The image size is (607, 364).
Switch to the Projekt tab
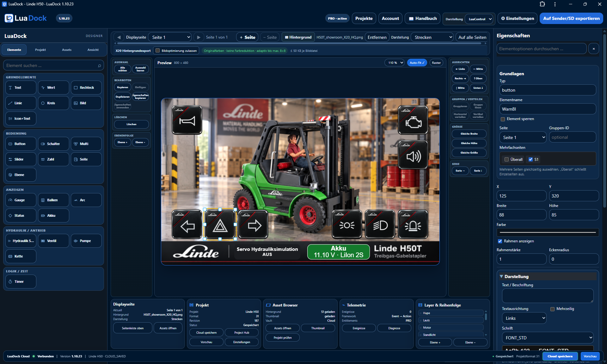pyautogui.click(x=40, y=50)
